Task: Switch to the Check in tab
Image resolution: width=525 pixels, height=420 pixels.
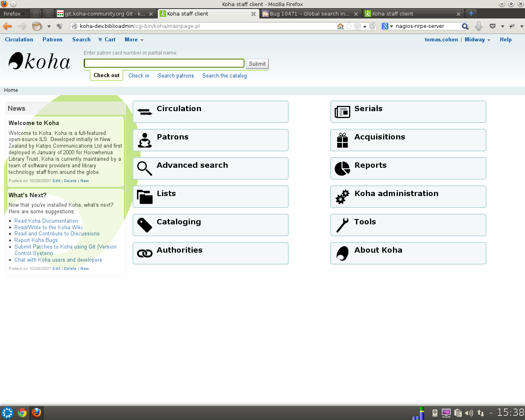Action: tap(139, 76)
